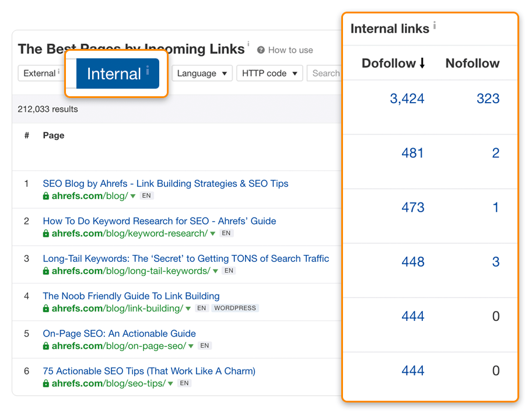The height and width of the screenshot is (420, 525).
Task: Click the padlock icon on the keyword-research row
Action: tap(45, 233)
